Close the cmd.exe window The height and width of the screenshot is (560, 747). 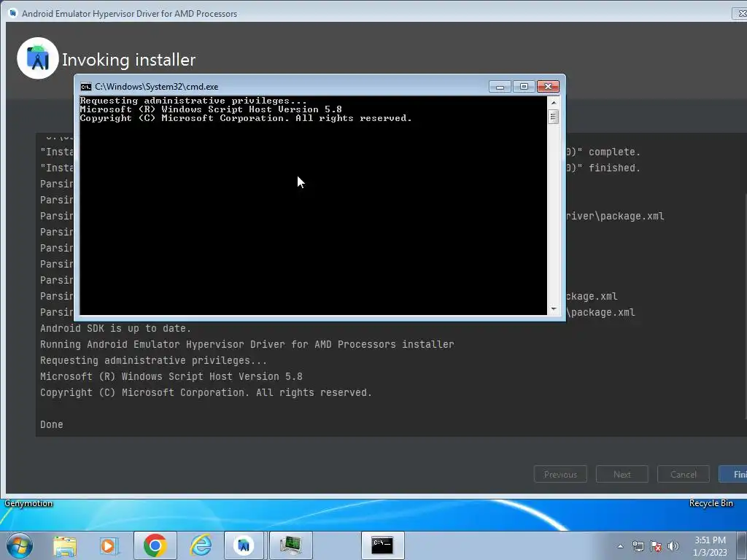[548, 87]
